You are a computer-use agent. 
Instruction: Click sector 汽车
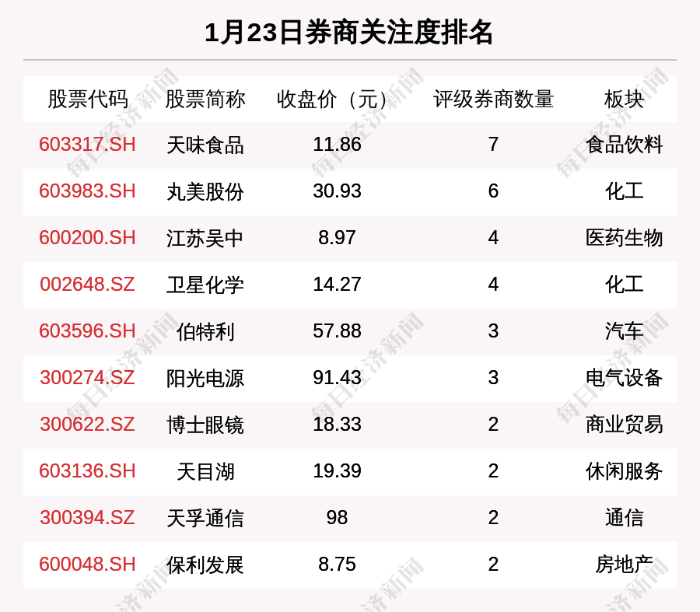624,331
